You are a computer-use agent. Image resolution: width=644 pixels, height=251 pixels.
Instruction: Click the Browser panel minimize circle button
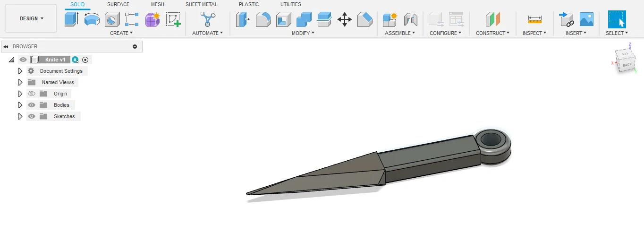[x=135, y=46]
